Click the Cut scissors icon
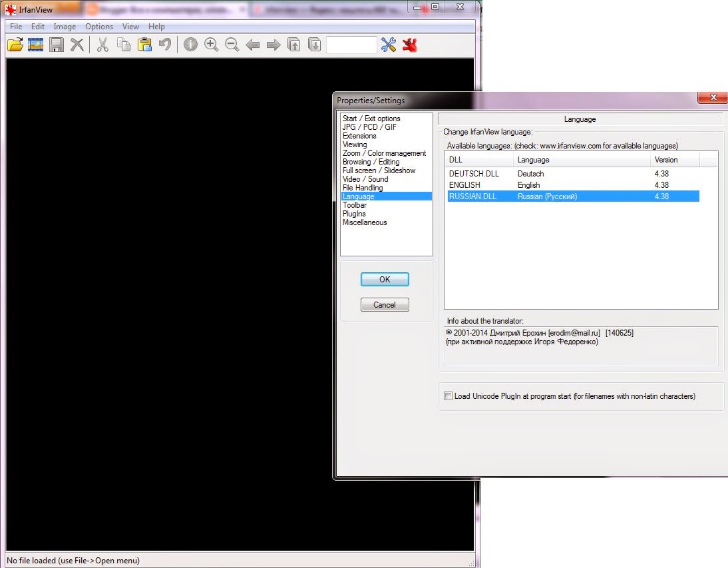 pyautogui.click(x=102, y=45)
